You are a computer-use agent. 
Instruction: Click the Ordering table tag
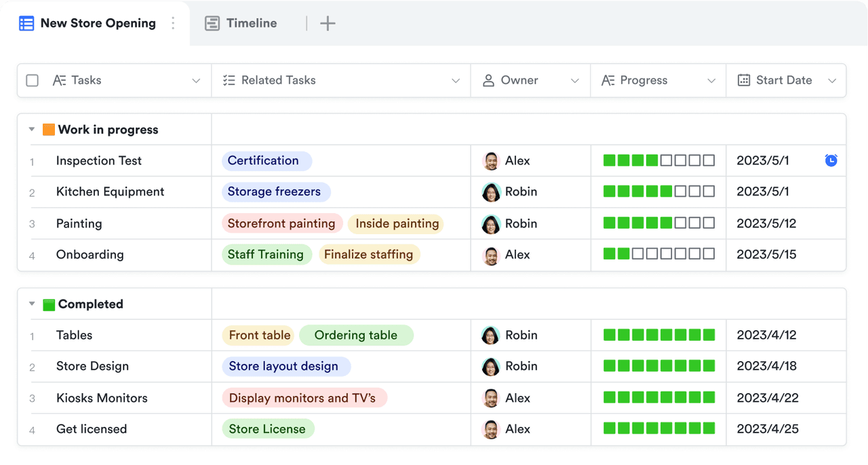[x=356, y=335]
